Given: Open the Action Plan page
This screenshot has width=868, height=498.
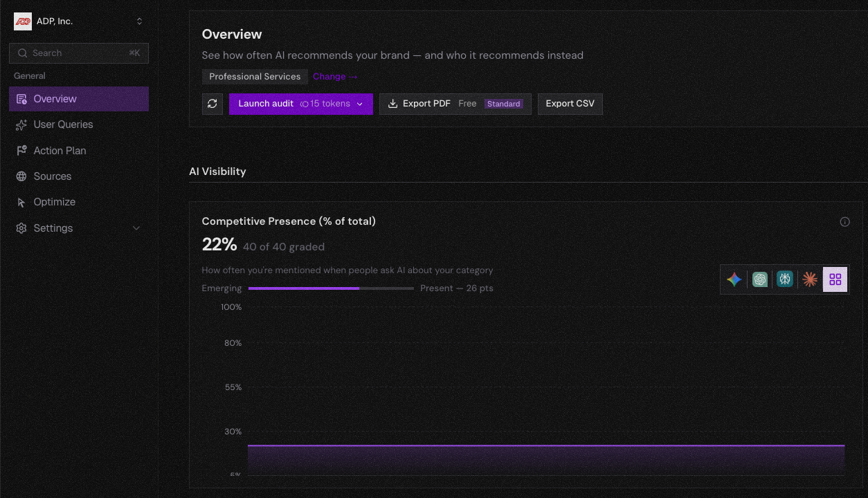Looking at the screenshot, I should pos(60,151).
